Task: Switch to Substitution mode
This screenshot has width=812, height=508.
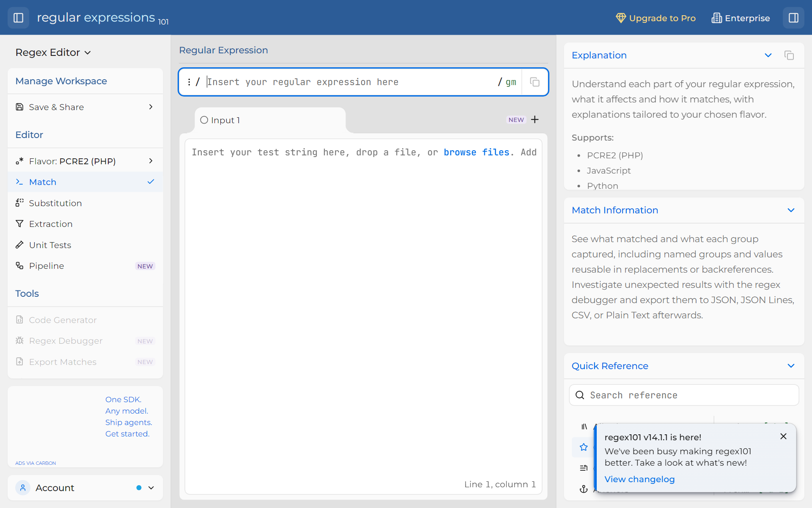Action: point(85,203)
